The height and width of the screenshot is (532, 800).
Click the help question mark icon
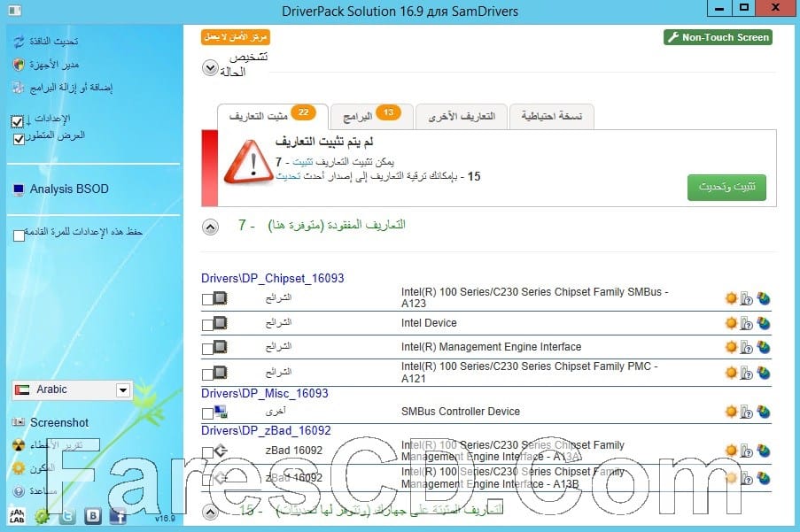click(x=19, y=491)
